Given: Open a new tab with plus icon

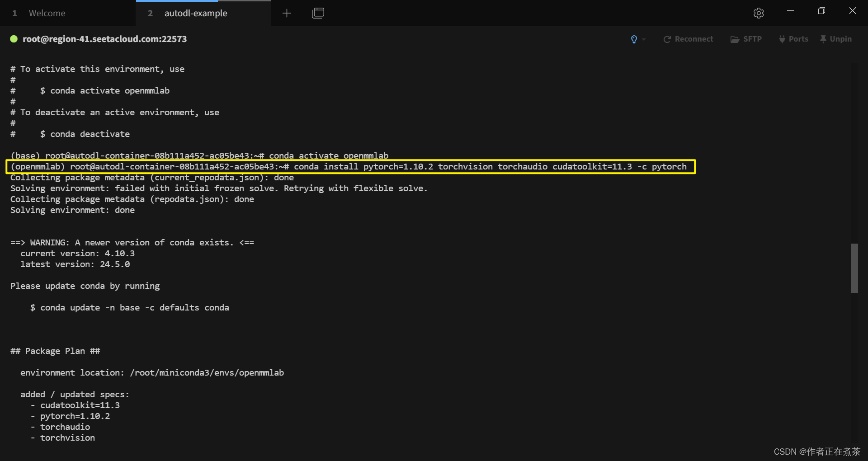Looking at the screenshot, I should click(287, 13).
